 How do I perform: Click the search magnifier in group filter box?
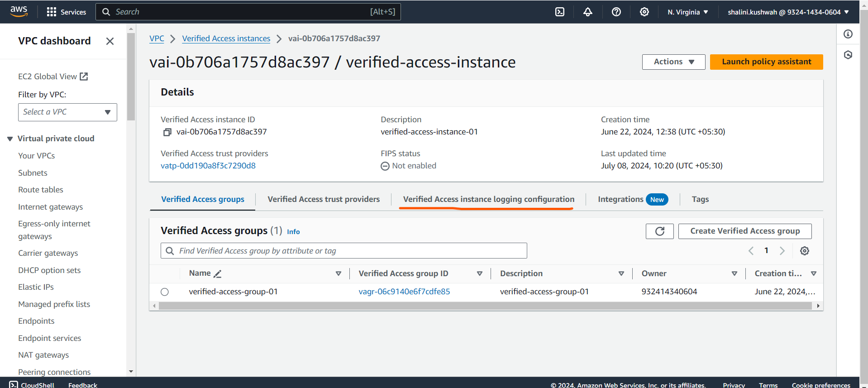click(170, 251)
